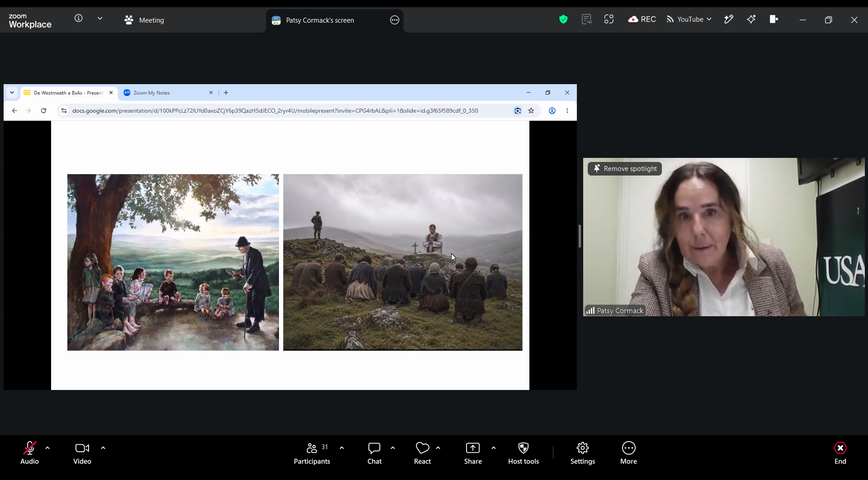This screenshot has width=868, height=480.
Task: Click the Zoom Workplace logo
Action: click(x=30, y=21)
